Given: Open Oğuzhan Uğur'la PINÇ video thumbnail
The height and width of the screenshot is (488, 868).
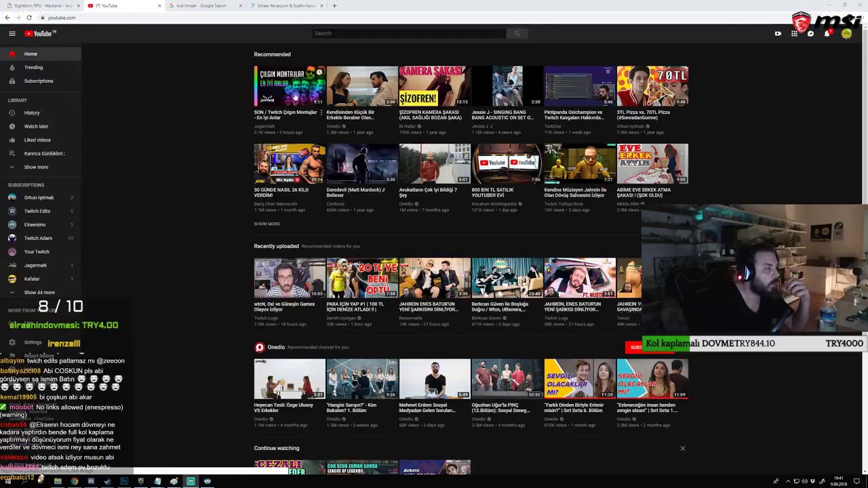Looking at the screenshot, I should 507,379.
